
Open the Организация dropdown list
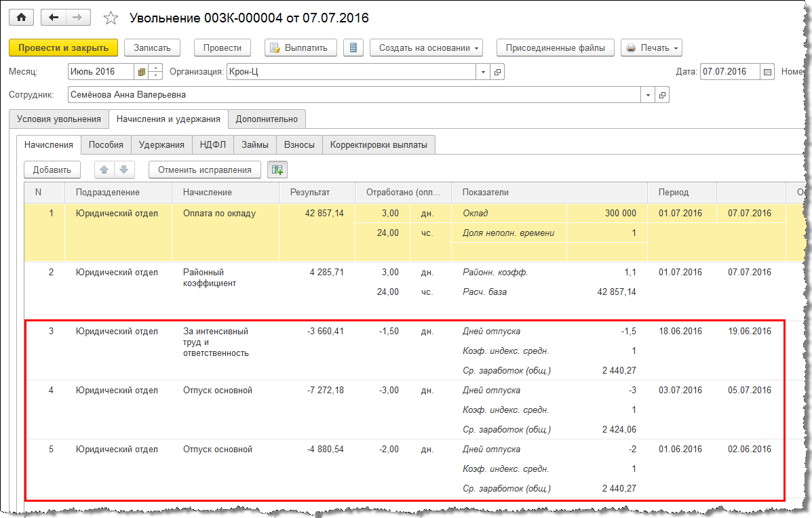(483, 72)
